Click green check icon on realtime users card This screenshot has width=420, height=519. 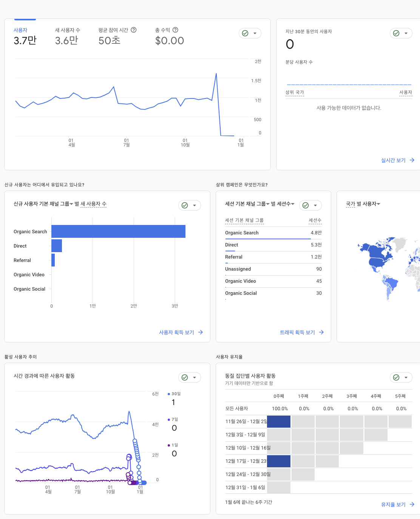click(396, 33)
